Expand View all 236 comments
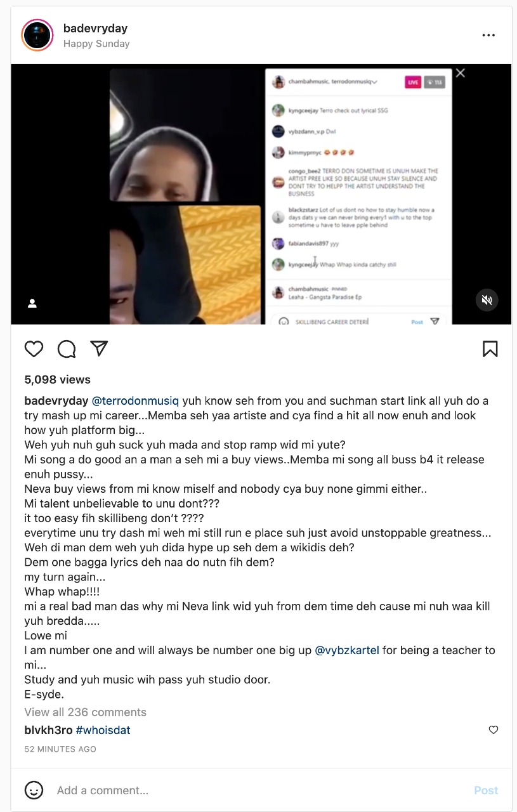This screenshot has height=812, width=517. click(x=86, y=712)
